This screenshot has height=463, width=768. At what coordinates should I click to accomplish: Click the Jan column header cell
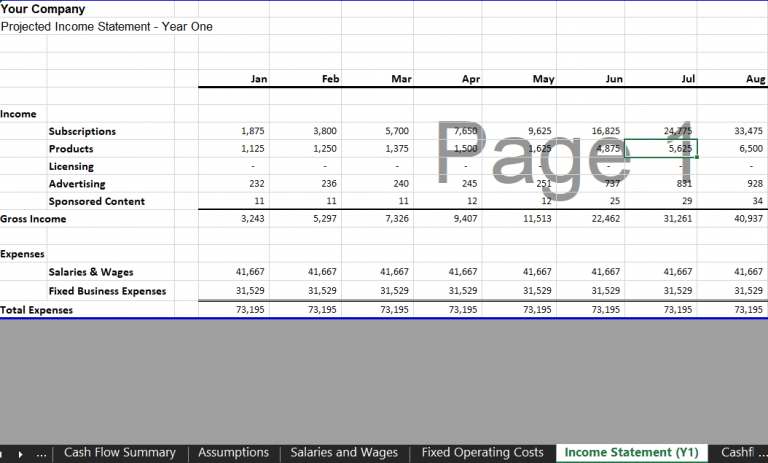[x=259, y=79]
